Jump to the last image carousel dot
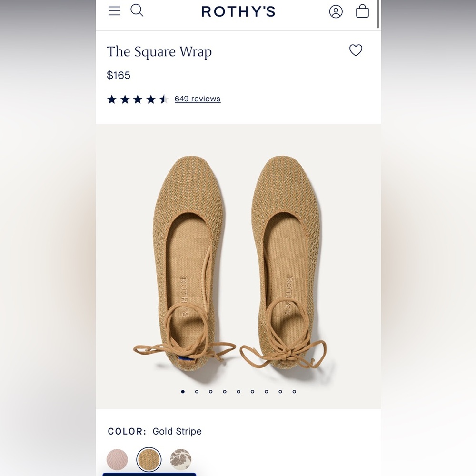This screenshot has width=476, height=476. pyautogui.click(x=294, y=391)
